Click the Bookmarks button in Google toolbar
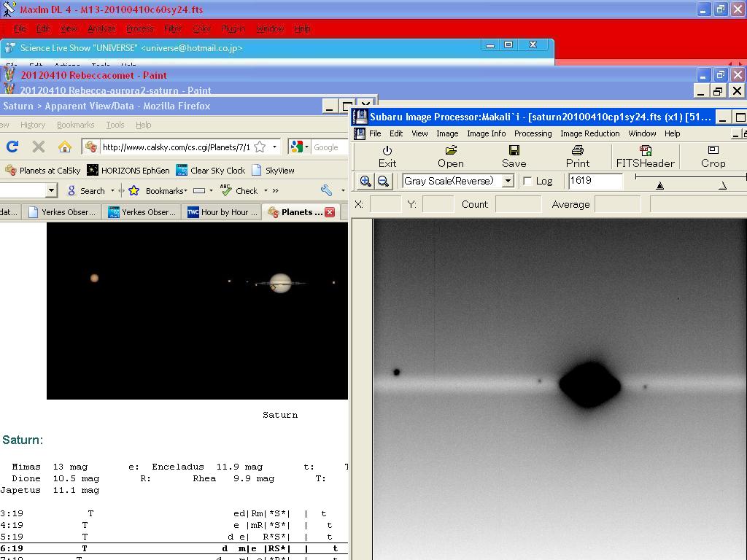Image resolution: width=747 pixels, height=560 pixels. click(166, 191)
